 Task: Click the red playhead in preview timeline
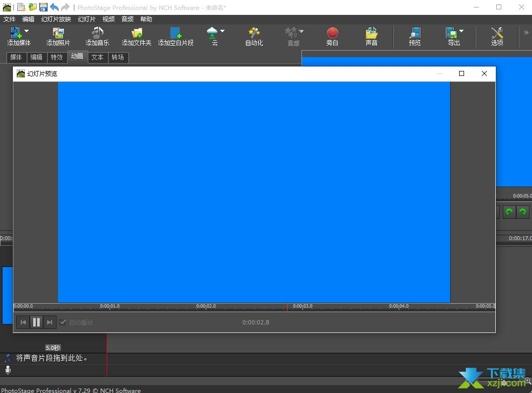point(287,307)
